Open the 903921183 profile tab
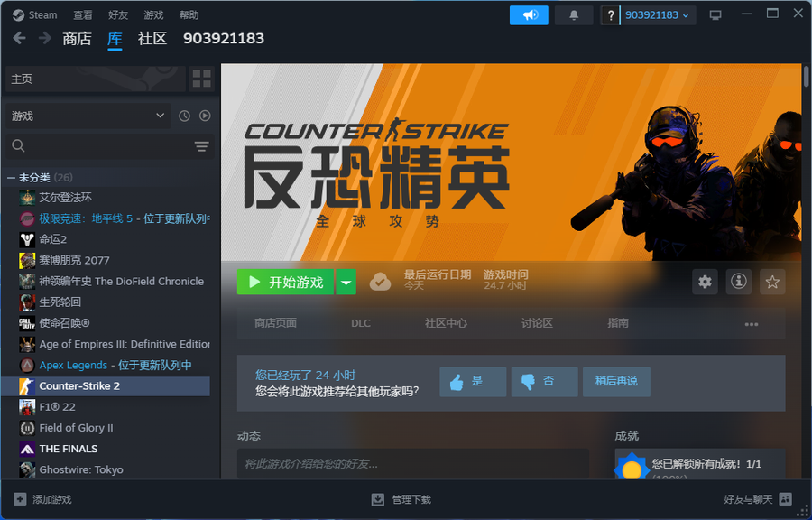 224,38
